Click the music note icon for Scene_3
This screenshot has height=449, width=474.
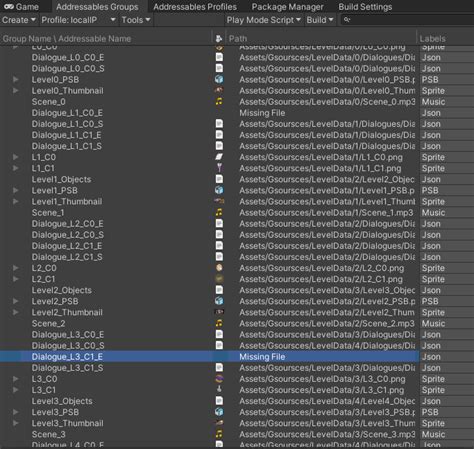point(219,434)
